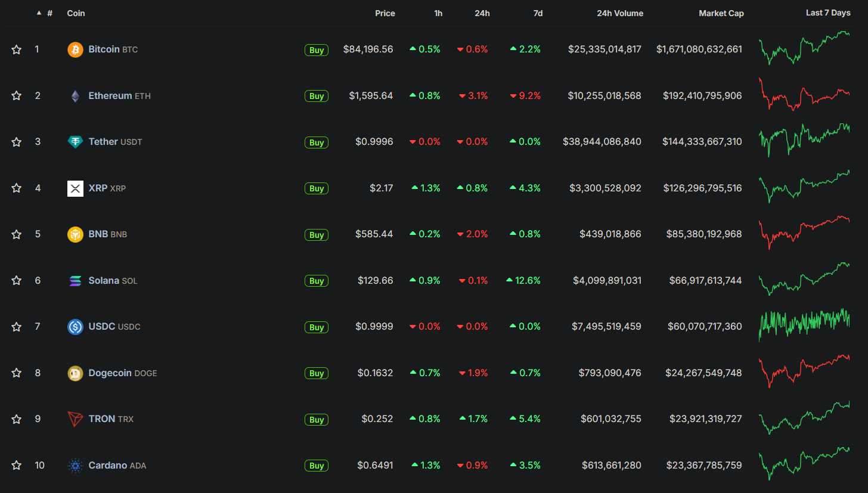Click the Buy button for Solana
Screen dimensions: 868x493
(x=317, y=281)
